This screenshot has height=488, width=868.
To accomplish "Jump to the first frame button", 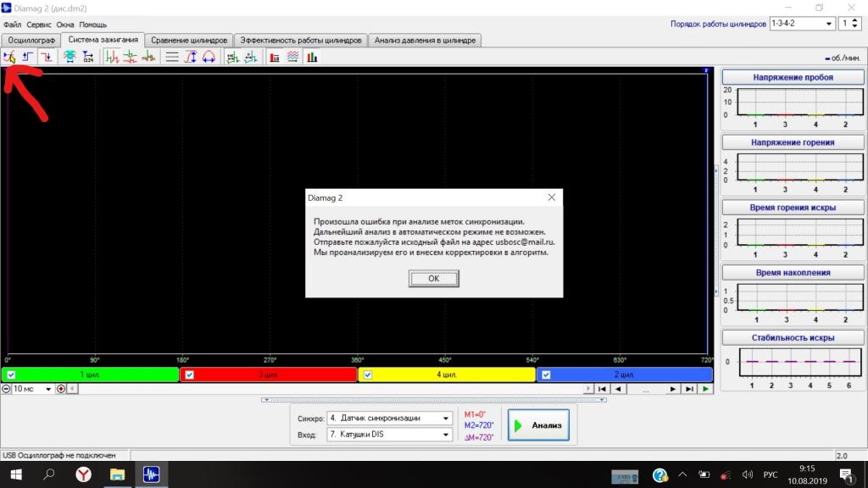I will click(603, 389).
